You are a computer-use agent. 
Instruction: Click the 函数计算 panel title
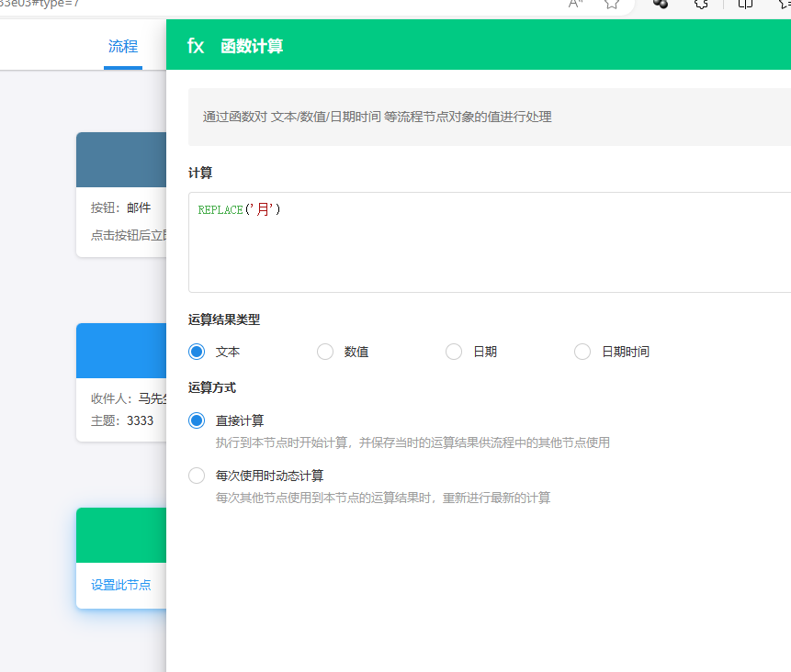[252, 46]
